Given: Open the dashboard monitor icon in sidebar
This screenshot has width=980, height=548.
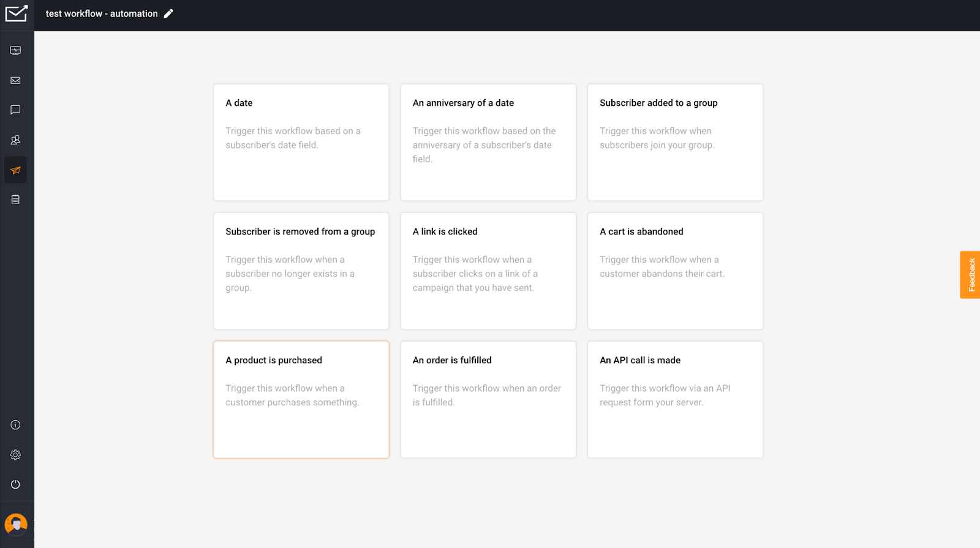Looking at the screenshot, I should [x=15, y=51].
